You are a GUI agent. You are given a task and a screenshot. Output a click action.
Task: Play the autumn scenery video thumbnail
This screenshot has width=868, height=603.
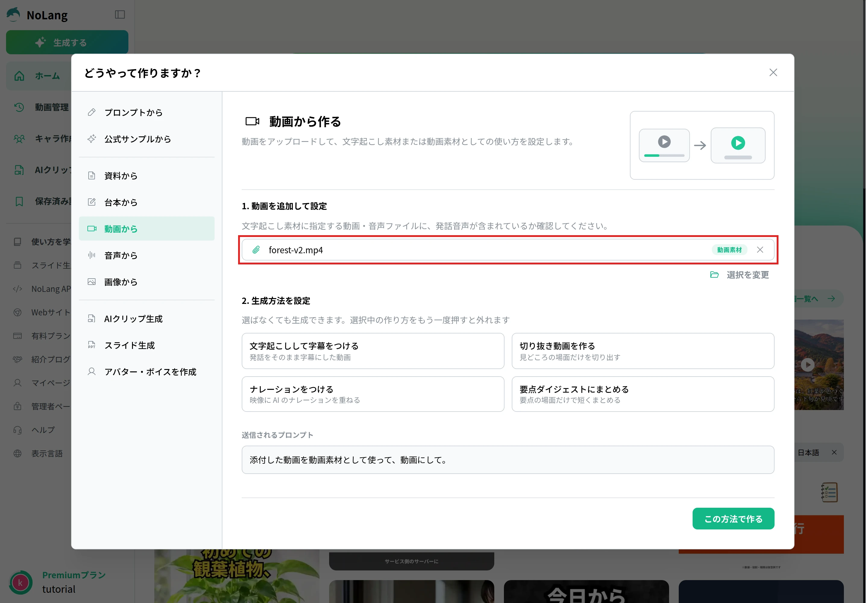pyautogui.click(x=807, y=365)
